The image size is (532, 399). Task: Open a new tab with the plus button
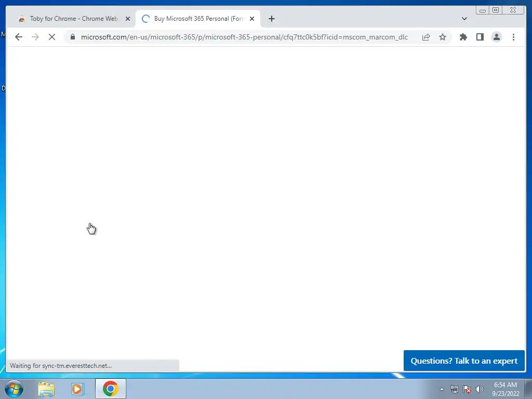tap(271, 19)
